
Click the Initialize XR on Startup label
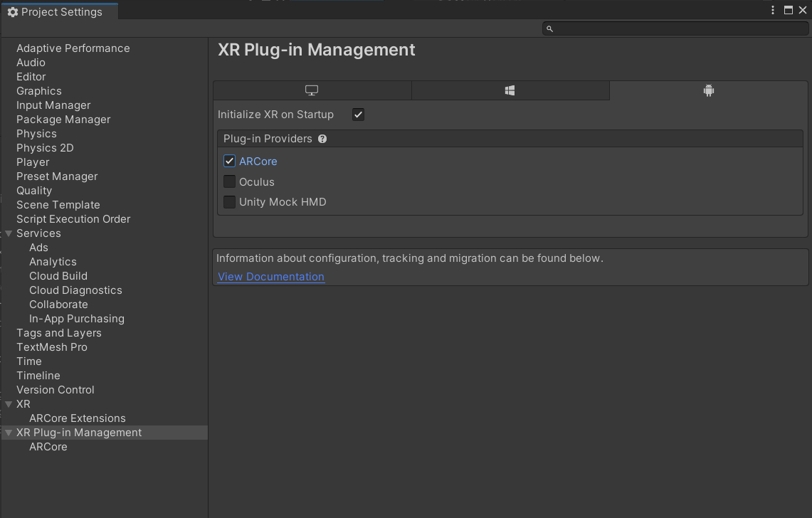click(x=275, y=115)
